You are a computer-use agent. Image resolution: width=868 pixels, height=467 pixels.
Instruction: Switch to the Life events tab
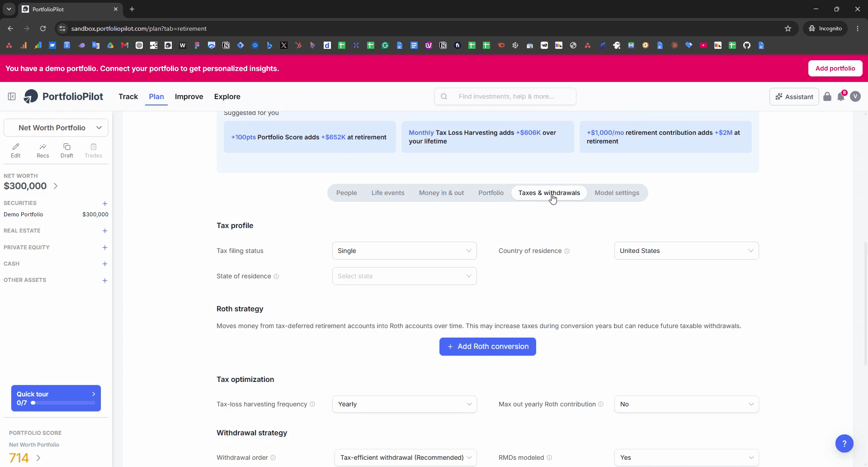[x=388, y=193]
